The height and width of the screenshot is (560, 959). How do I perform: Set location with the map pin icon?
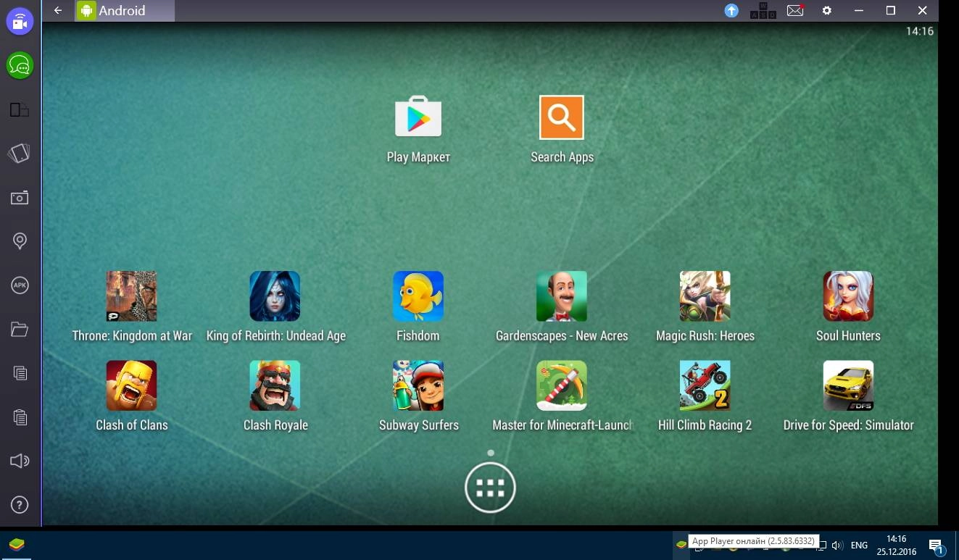point(20,241)
